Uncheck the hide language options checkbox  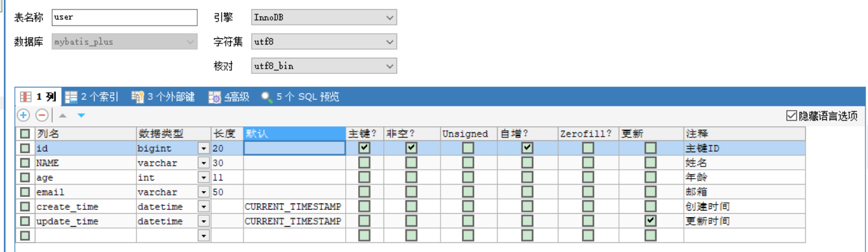click(x=791, y=116)
